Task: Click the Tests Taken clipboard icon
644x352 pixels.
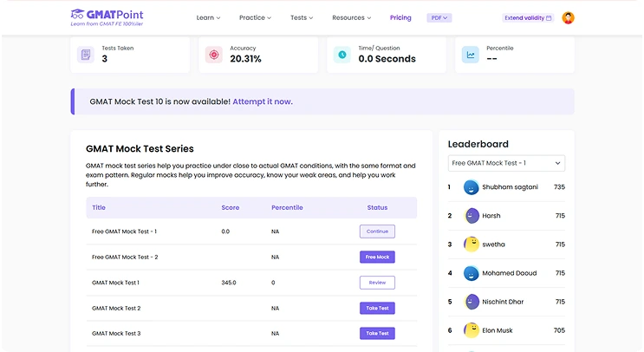Action: tap(86, 55)
